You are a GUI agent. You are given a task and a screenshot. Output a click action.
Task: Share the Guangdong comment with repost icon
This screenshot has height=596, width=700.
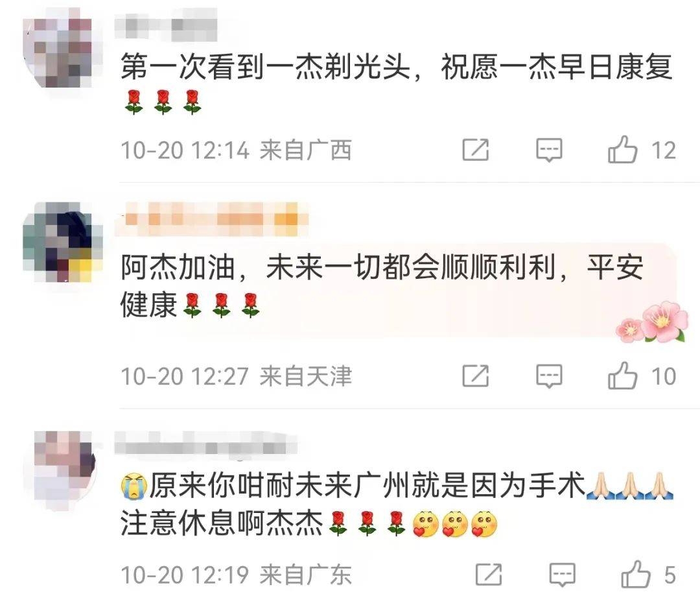(489, 575)
